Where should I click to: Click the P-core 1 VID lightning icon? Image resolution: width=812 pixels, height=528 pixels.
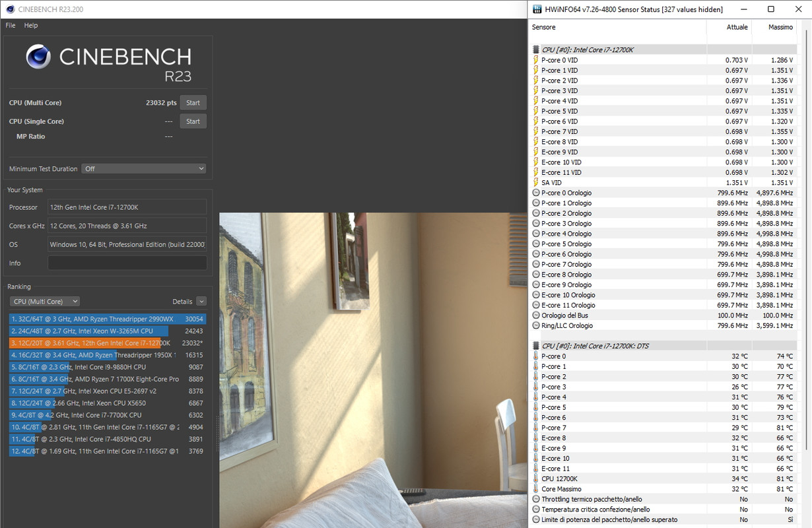coord(535,70)
